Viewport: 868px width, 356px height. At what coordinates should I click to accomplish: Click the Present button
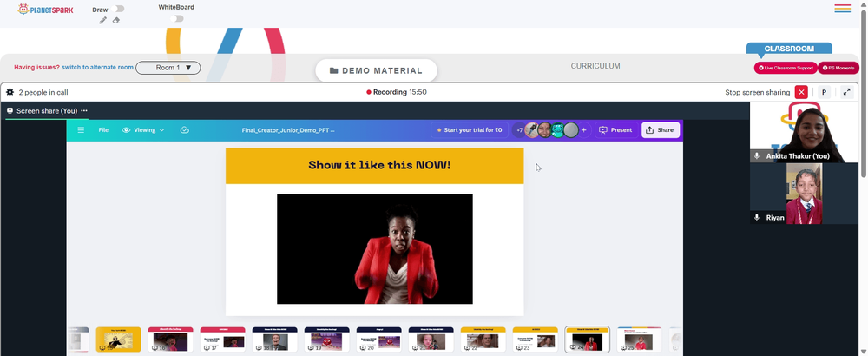tap(616, 130)
